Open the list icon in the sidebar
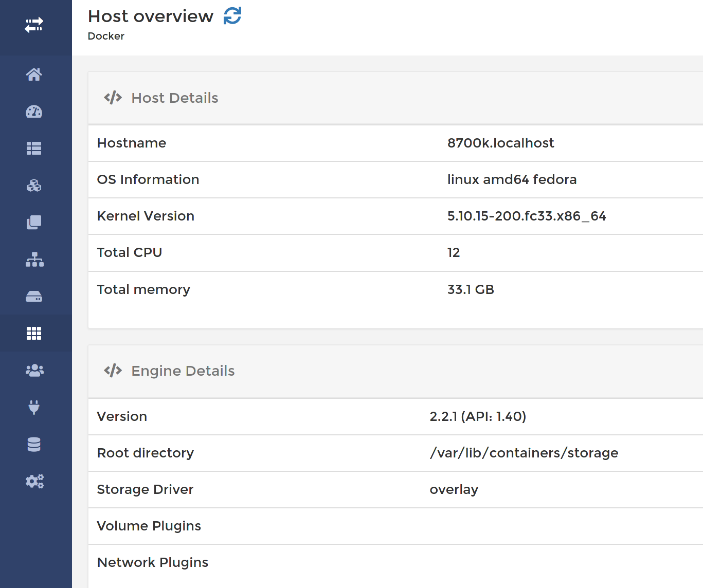 [x=34, y=149]
